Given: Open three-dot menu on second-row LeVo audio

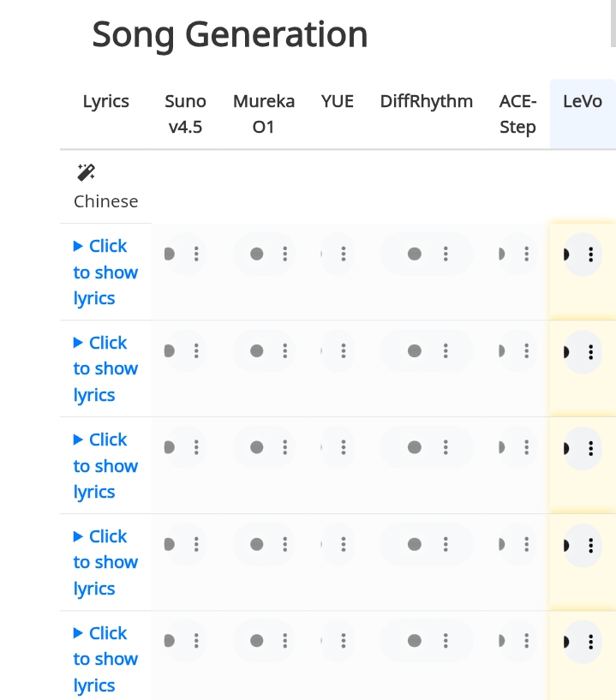Looking at the screenshot, I should coord(591,352).
